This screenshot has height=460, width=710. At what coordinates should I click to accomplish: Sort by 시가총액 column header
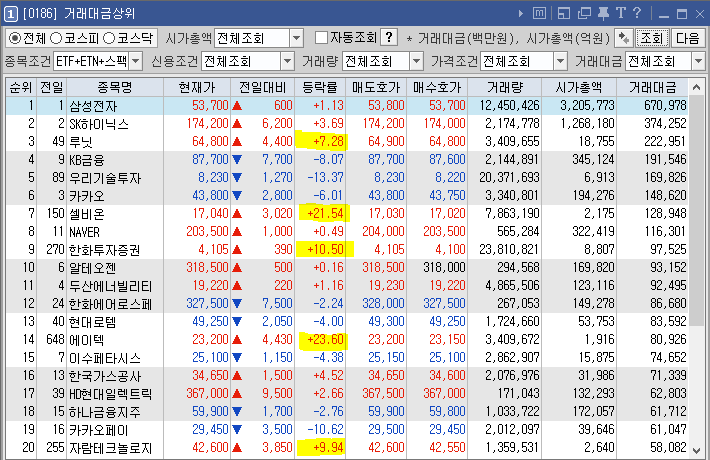pyautogui.click(x=579, y=87)
